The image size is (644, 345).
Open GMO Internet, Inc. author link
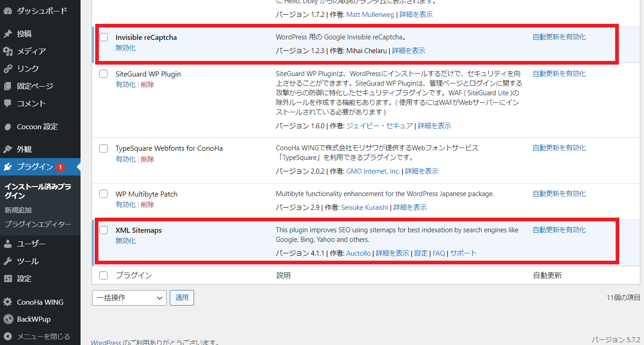point(373,171)
